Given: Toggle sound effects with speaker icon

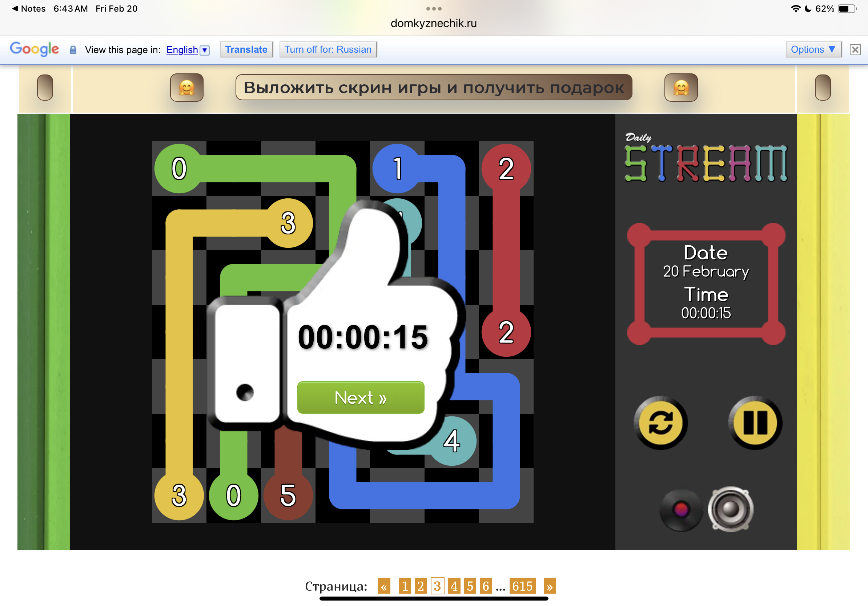Looking at the screenshot, I should (x=730, y=509).
